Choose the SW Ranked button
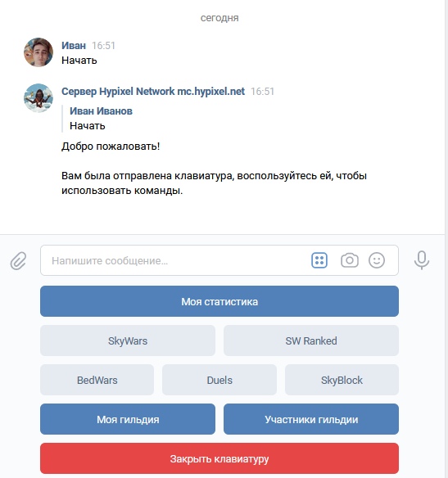The height and width of the screenshot is (478, 448). 311,340
